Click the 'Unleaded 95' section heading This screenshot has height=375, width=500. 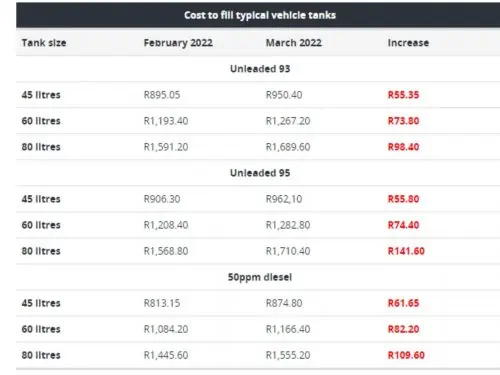260,173
